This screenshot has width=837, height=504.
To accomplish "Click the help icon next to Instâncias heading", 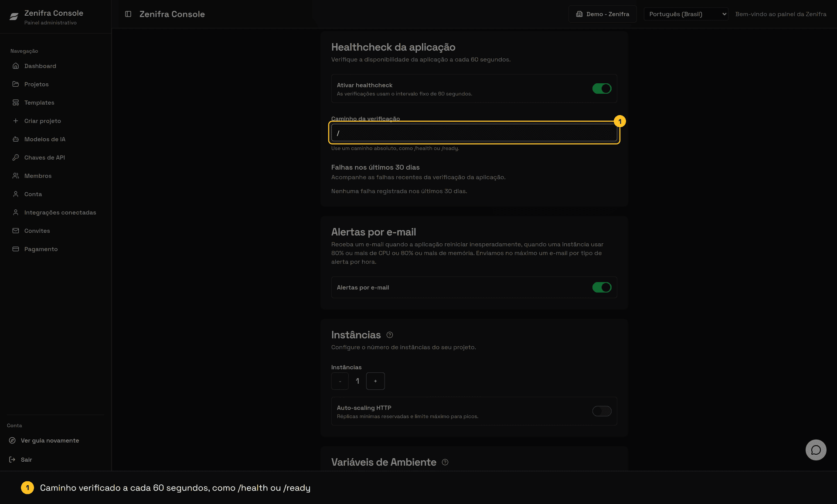I will pos(390,335).
